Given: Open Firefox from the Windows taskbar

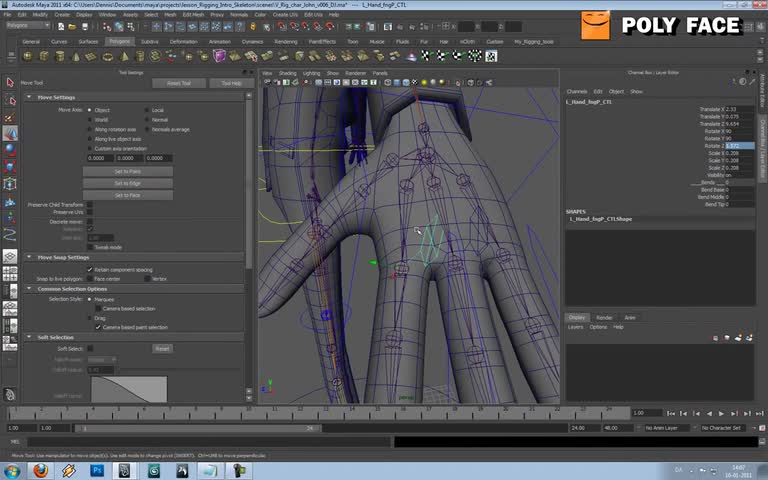Looking at the screenshot, I should [40, 470].
